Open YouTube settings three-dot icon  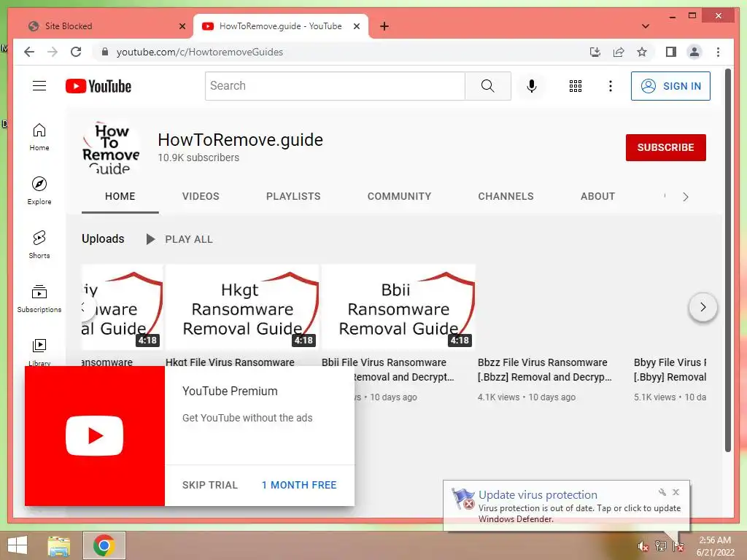(611, 86)
